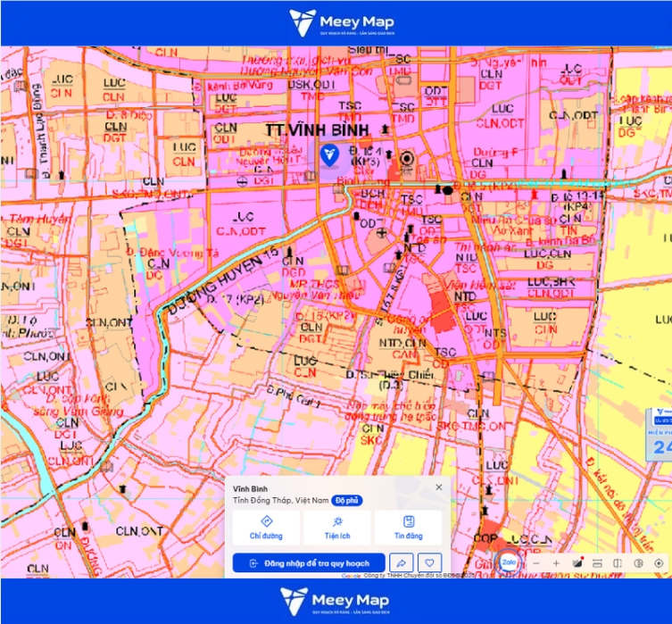
Task: Zoom in with the plus icon
Action: 556,563
